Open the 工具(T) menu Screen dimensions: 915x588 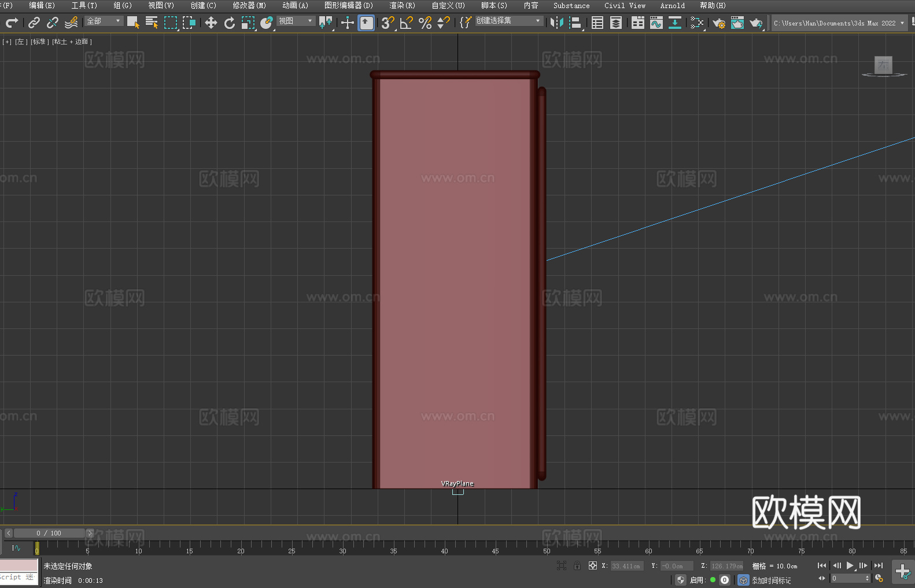[84, 5]
